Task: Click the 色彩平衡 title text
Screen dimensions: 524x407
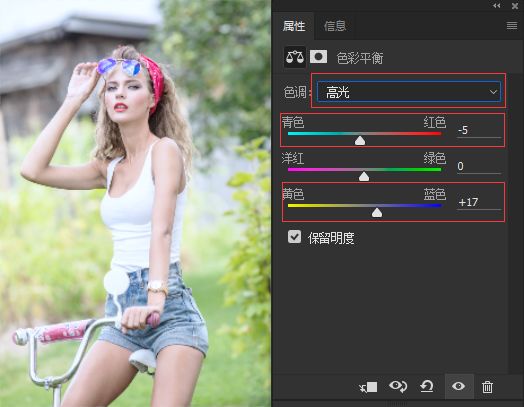Action: pos(360,58)
